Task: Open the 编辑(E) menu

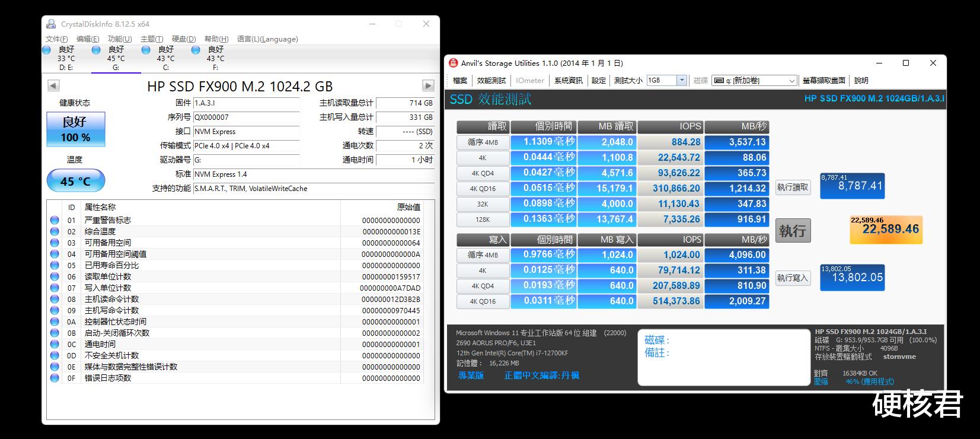Action: (x=88, y=39)
